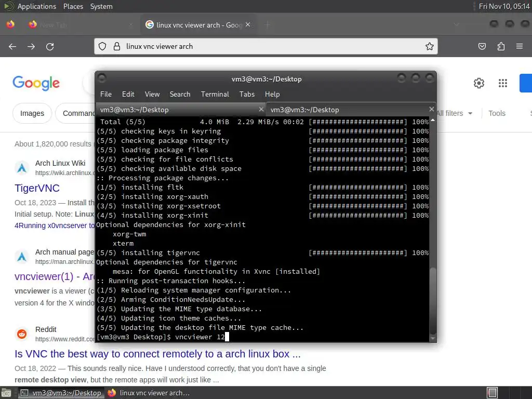Click 'About 1,820,000 results' text
532x399 pixels.
[x=53, y=144]
